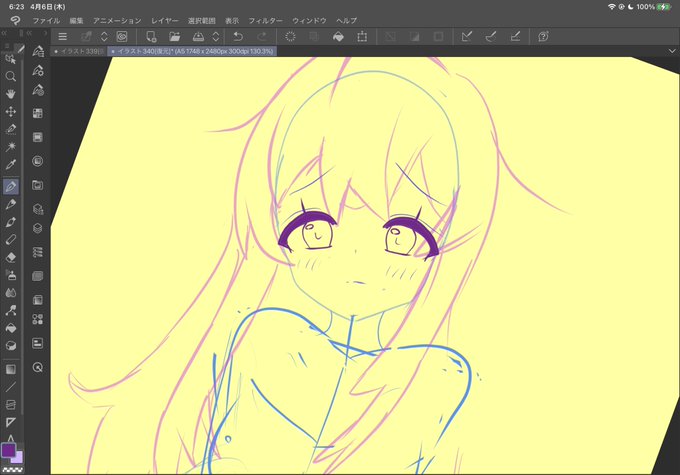
Task: Select the Brush tool
Action: coord(10,222)
